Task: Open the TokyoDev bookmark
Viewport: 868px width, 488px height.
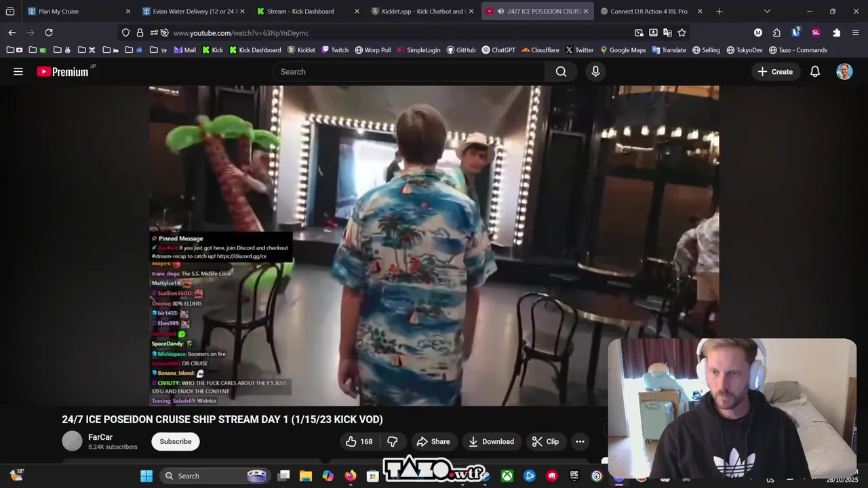Action: click(x=745, y=49)
